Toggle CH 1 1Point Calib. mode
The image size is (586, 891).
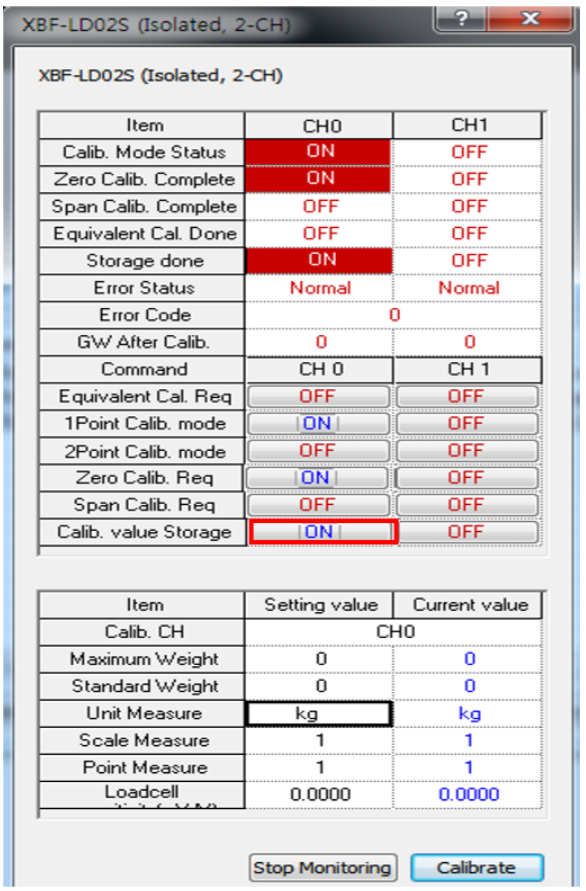pyautogui.click(x=467, y=423)
